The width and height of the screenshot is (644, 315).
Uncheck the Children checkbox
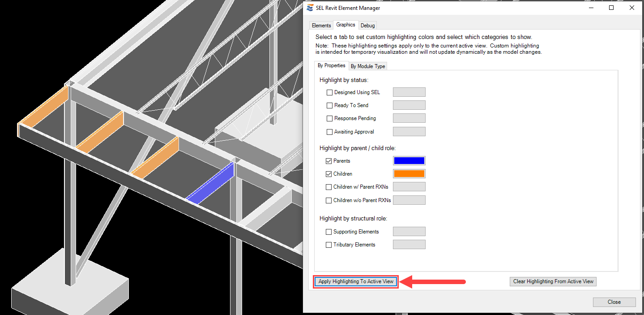[x=329, y=174]
